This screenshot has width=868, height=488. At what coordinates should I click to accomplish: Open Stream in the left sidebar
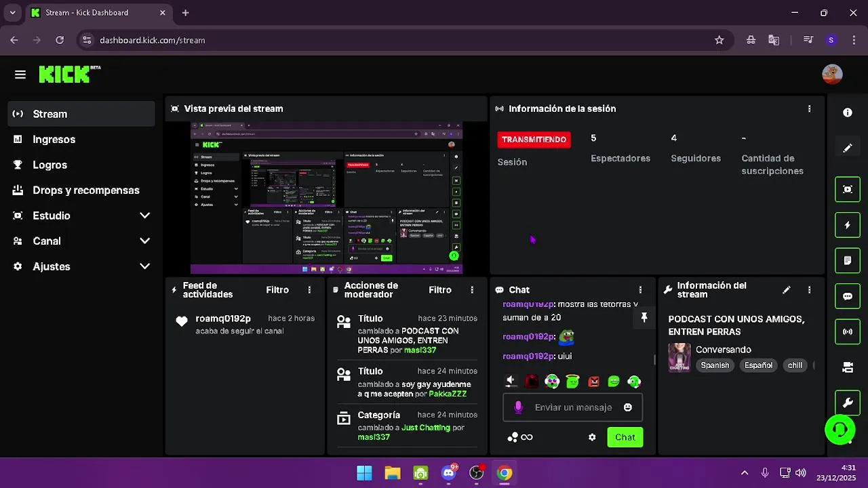[81, 114]
